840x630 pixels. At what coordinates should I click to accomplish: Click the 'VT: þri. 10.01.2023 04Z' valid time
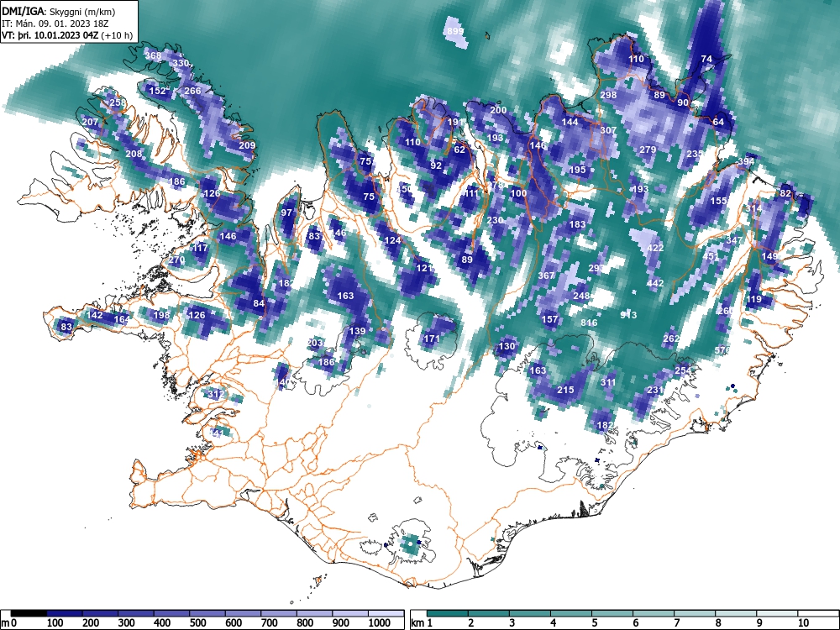[52, 34]
